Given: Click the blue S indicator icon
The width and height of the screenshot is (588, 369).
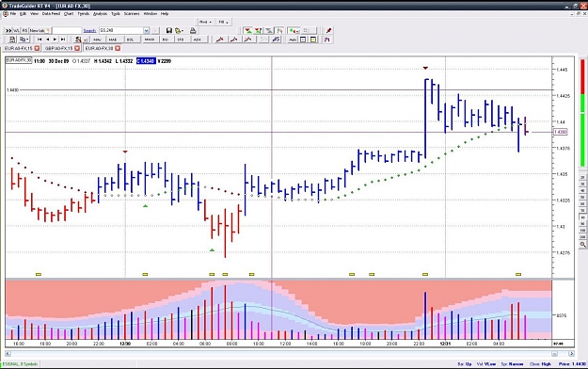Looking at the screenshot, I should [x=276, y=40].
